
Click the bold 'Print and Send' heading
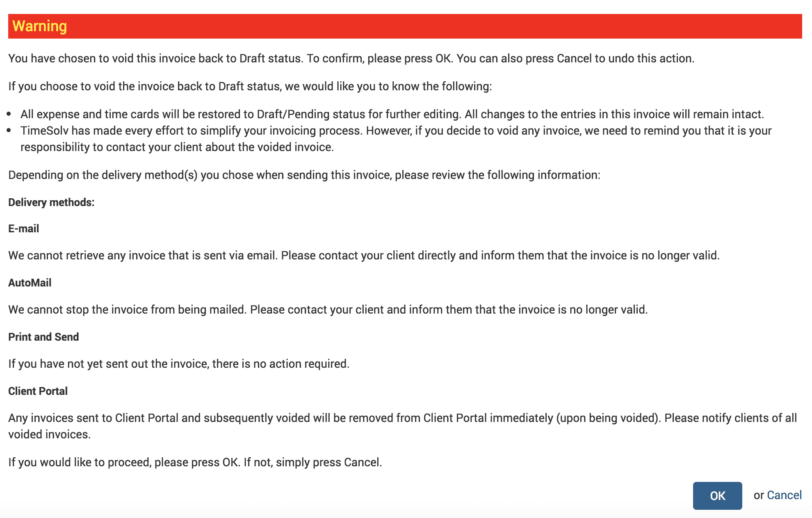(x=43, y=337)
